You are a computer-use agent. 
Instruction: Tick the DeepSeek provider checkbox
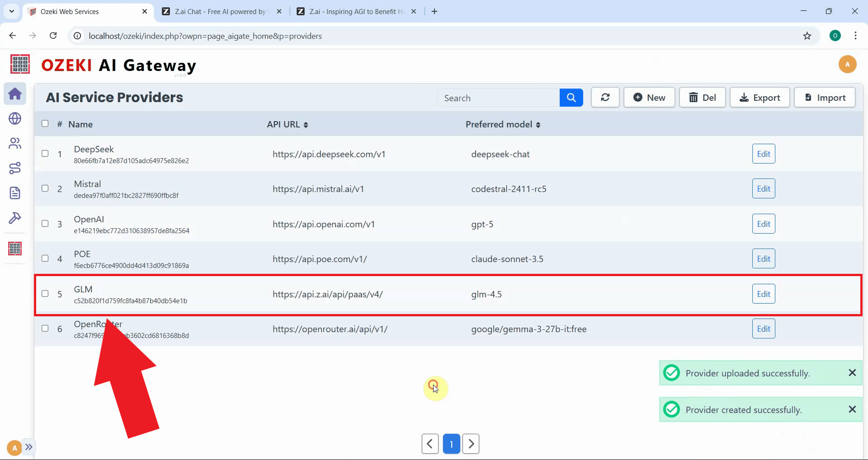tap(45, 154)
